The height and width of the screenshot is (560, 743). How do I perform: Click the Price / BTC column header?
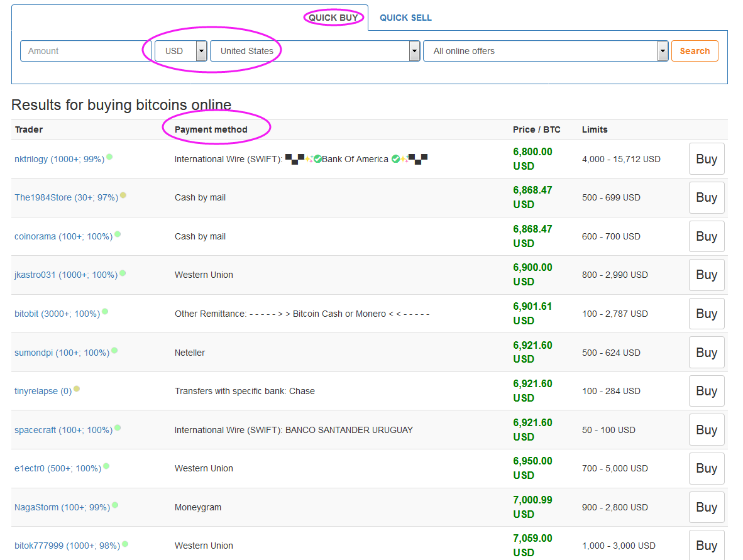click(x=536, y=129)
